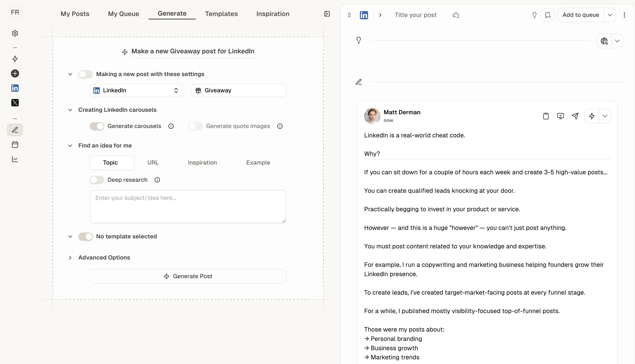The image size is (635, 364).
Task: Open the calendar sidebar icon
Action: [x=15, y=144]
